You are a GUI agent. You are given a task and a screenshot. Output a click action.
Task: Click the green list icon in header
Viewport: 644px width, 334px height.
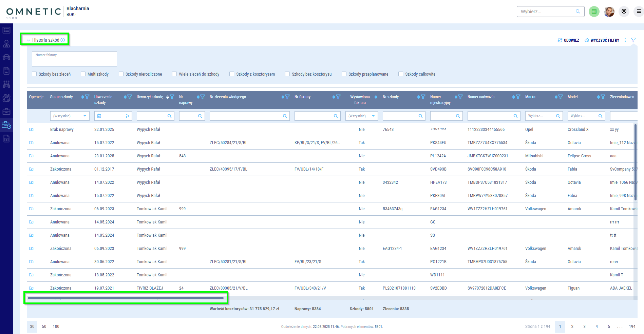[594, 12]
